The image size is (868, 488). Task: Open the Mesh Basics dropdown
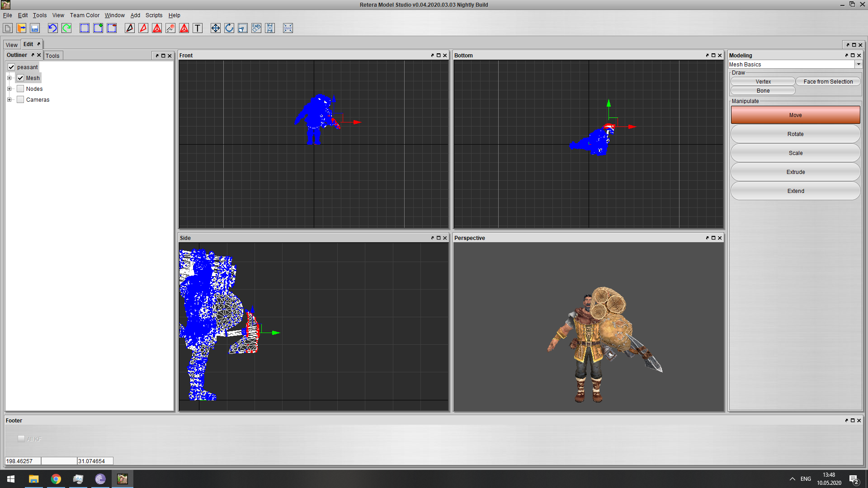click(x=858, y=64)
